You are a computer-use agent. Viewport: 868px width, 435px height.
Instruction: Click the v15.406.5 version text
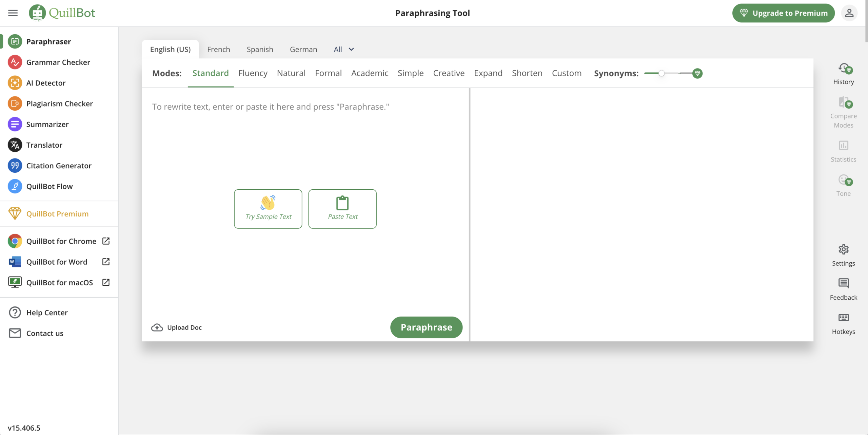point(24,428)
